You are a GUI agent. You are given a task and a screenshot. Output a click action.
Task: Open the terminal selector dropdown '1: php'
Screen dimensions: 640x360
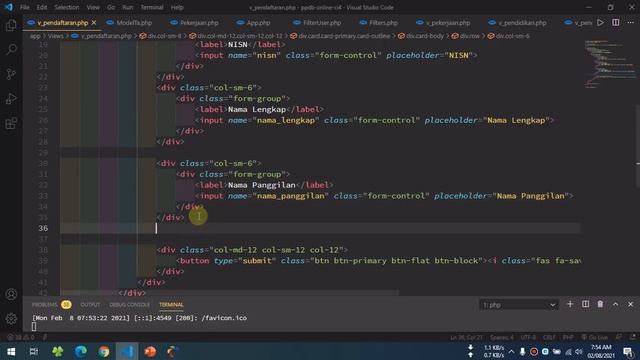519,305
